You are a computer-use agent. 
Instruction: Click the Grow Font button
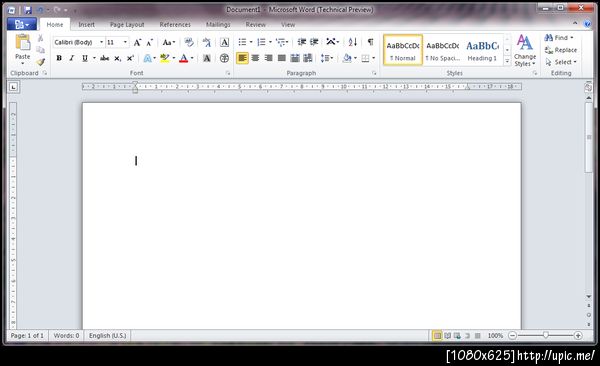tap(137, 42)
